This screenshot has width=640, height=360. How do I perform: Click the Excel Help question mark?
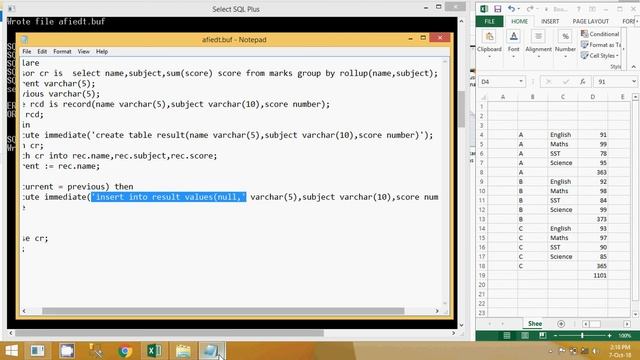tap(579, 9)
